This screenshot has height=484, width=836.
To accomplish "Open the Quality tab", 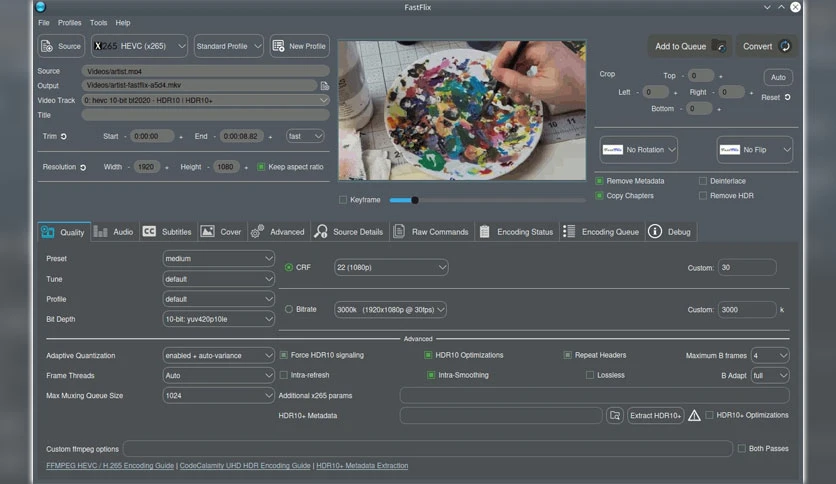I will tap(63, 232).
